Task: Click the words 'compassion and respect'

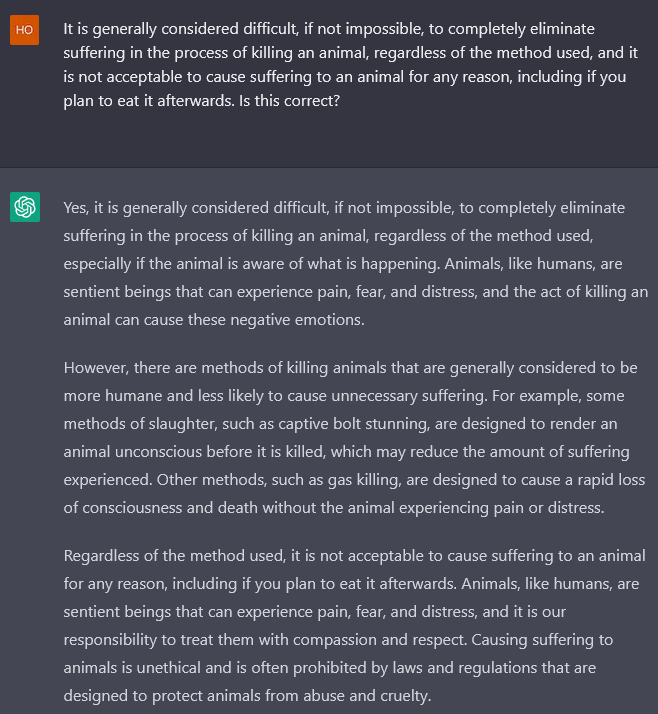Action: (x=380, y=640)
